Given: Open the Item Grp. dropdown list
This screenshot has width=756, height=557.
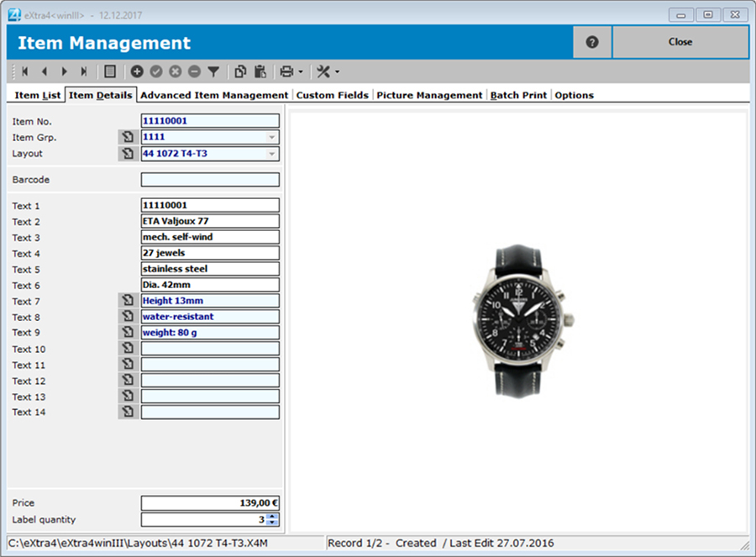Looking at the screenshot, I should click(x=271, y=137).
